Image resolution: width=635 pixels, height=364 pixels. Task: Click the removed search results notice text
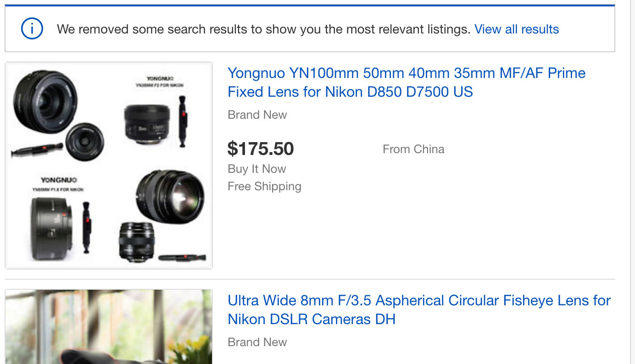tap(263, 29)
